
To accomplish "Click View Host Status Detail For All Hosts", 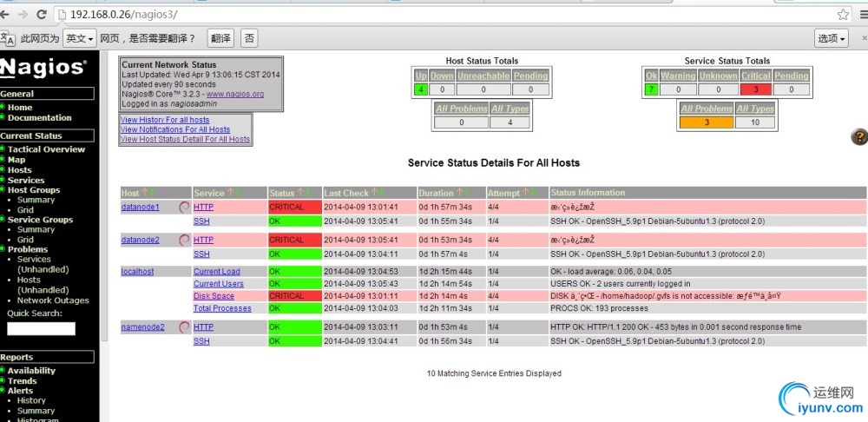I will coord(186,139).
